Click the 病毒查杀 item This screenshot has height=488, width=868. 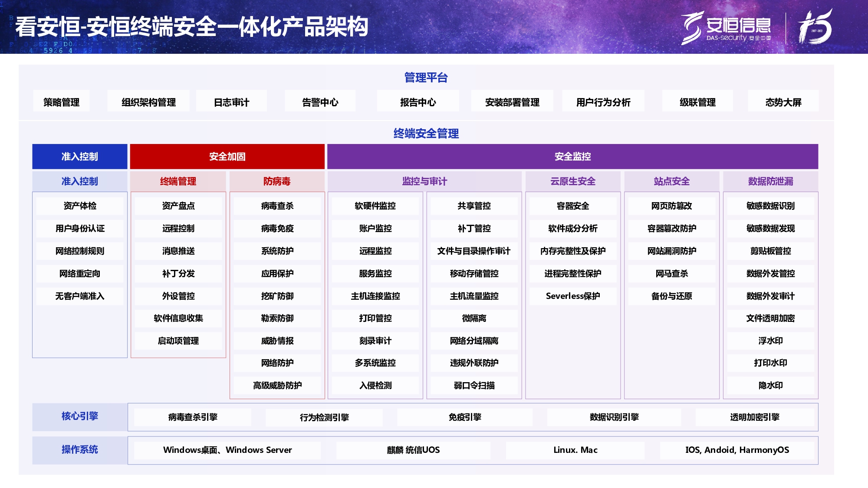[x=276, y=206]
